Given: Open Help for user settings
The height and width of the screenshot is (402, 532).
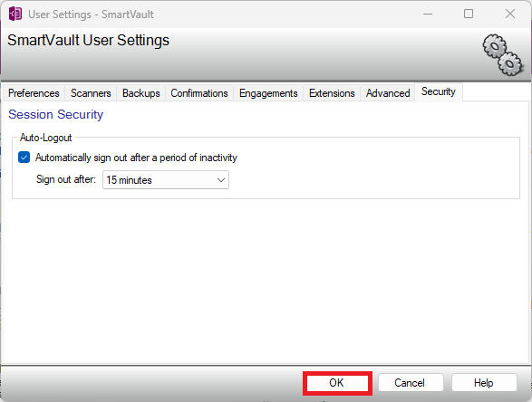Looking at the screenshot, I should (484, 383).
